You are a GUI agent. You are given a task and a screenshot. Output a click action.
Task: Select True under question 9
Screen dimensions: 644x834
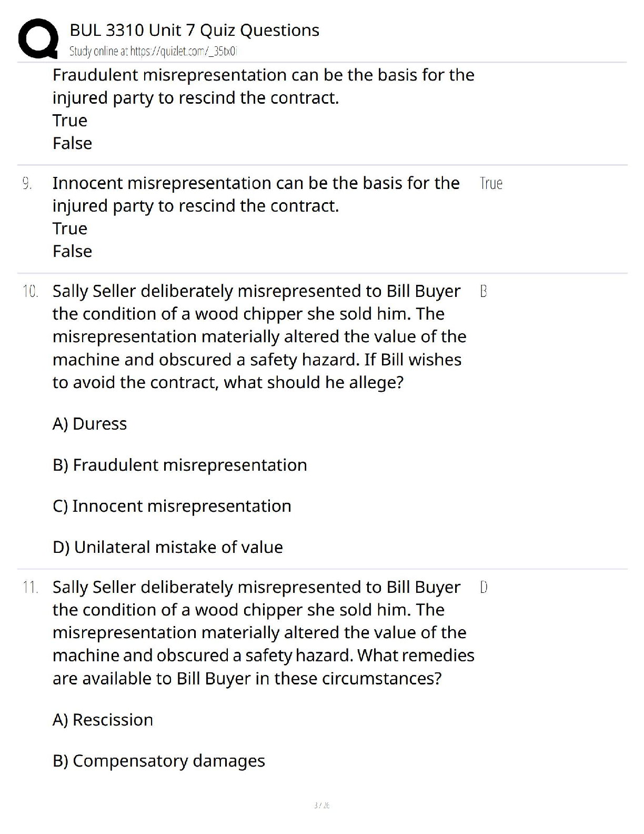click(x=70, y=229)
